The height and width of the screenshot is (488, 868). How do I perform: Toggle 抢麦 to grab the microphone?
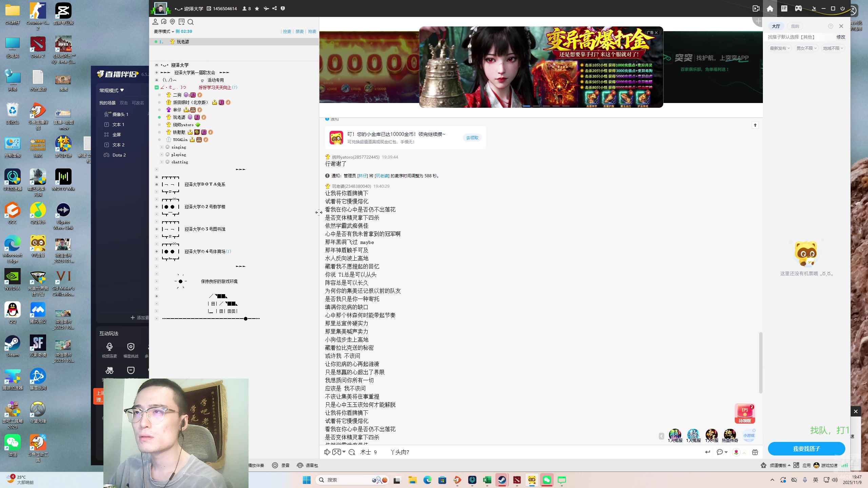pos(312,31)
